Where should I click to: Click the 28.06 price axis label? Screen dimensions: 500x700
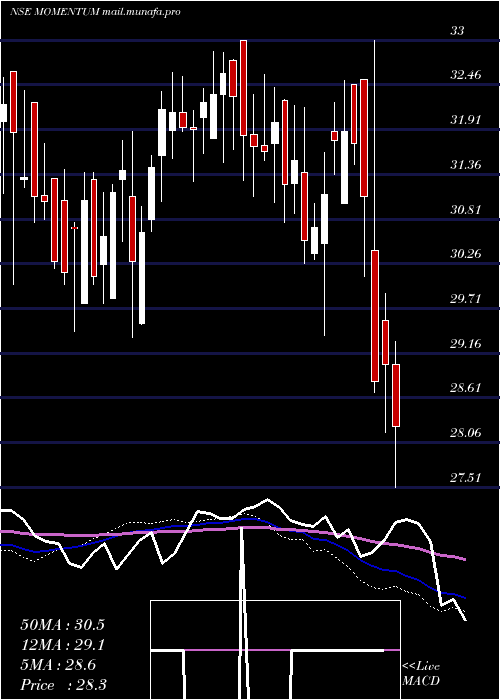pyautogui.click(x=466, y=432)
